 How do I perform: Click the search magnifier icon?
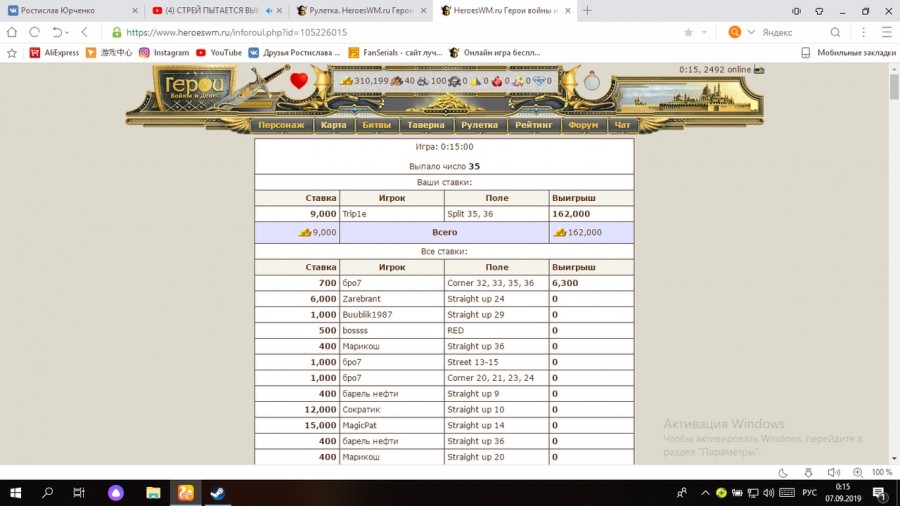pos(835,32)
